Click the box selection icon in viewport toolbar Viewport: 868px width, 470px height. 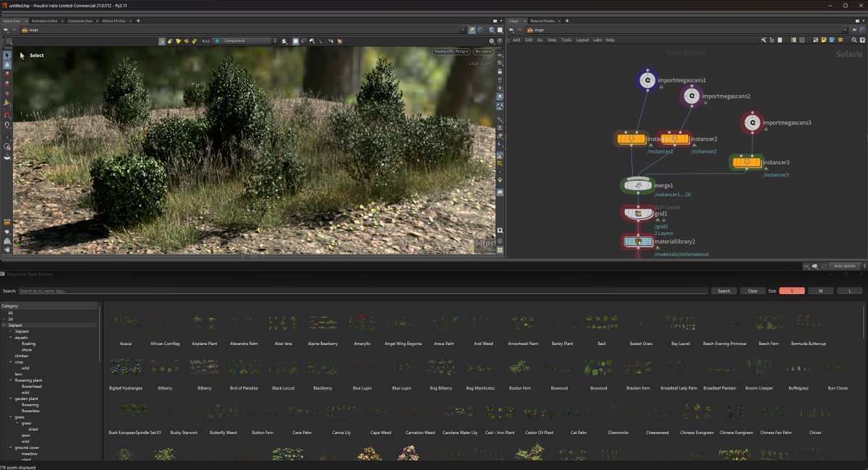click(x=295, y=40)
